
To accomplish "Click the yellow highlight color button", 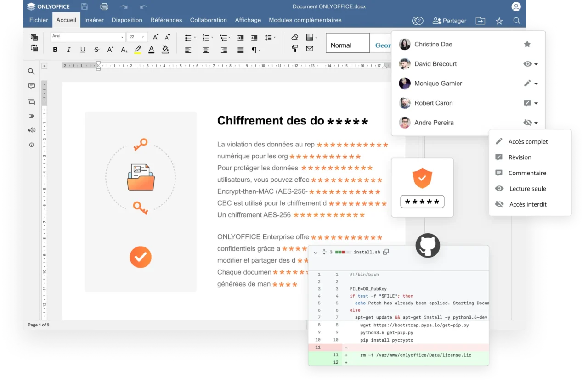I will click(137, 50).
